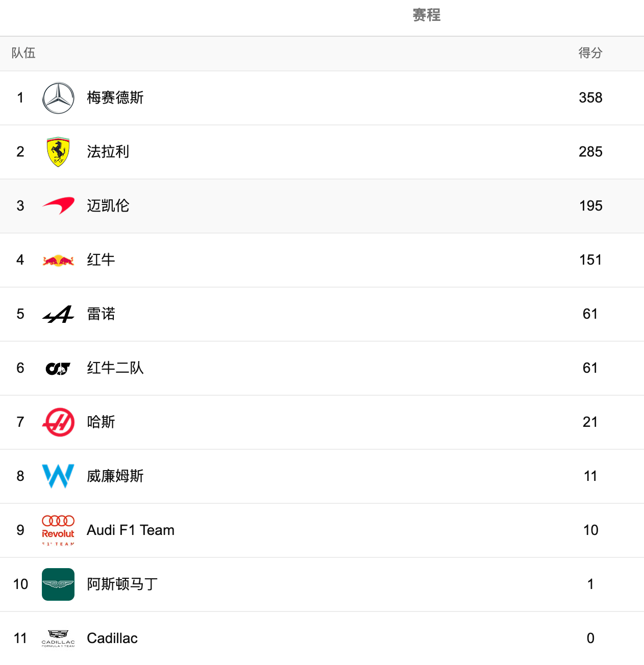
Task: Click the Racing Bulls logo beside 红牛二队
Action: coord(58,368)
